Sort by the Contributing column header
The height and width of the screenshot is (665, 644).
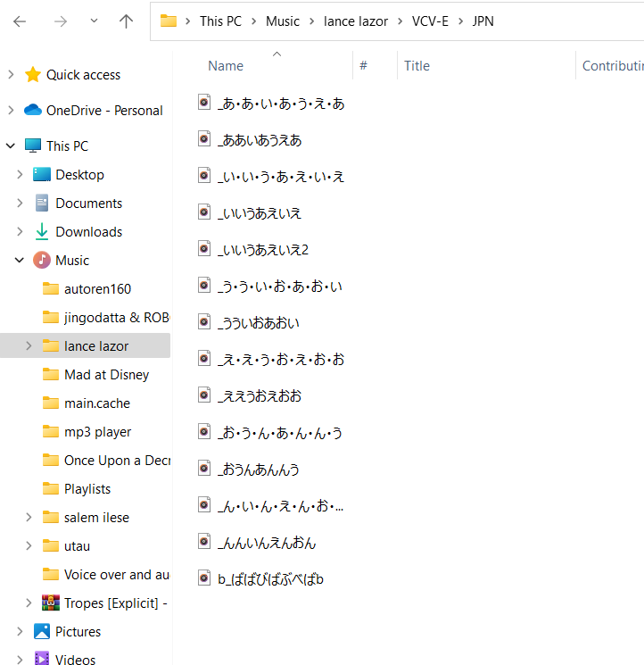[613, 66]
